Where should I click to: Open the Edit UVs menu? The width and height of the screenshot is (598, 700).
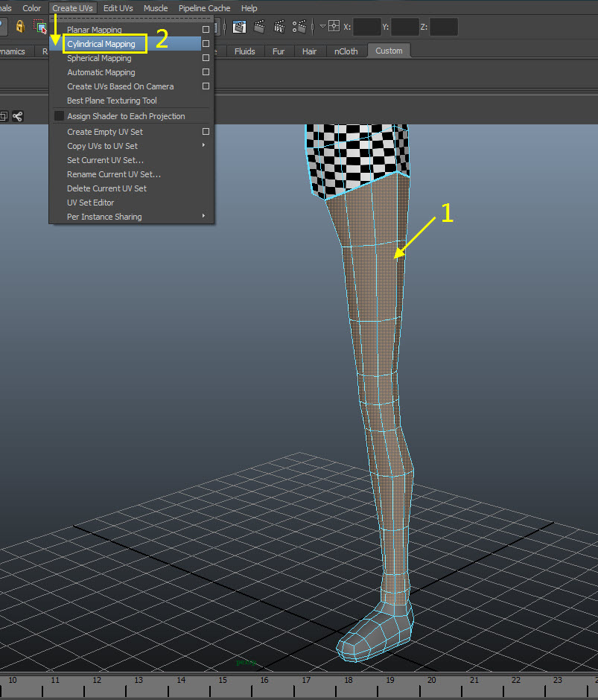(118, 7)
